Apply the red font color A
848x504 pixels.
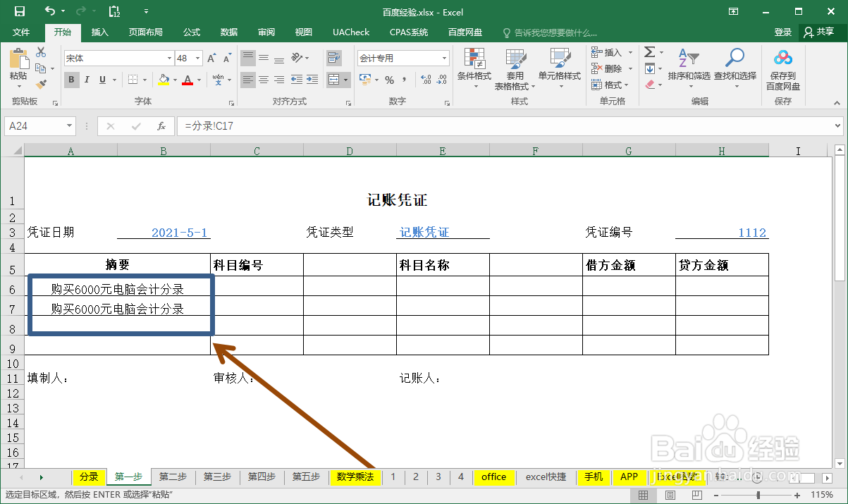(x=187, y=80)
